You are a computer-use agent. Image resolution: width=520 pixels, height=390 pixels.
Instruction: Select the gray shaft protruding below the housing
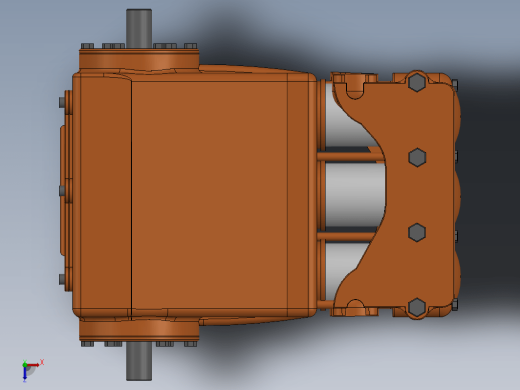click(x=139, y=361)
